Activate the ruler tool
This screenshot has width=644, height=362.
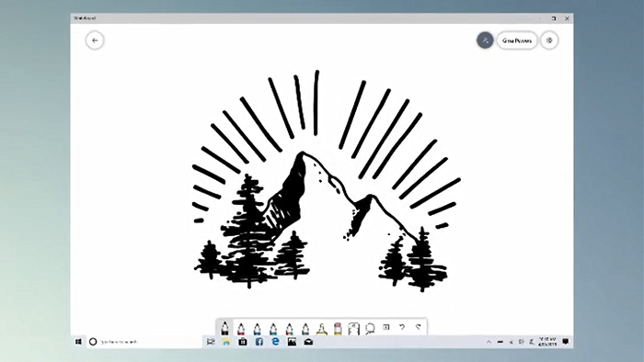[x=353, y=328]
